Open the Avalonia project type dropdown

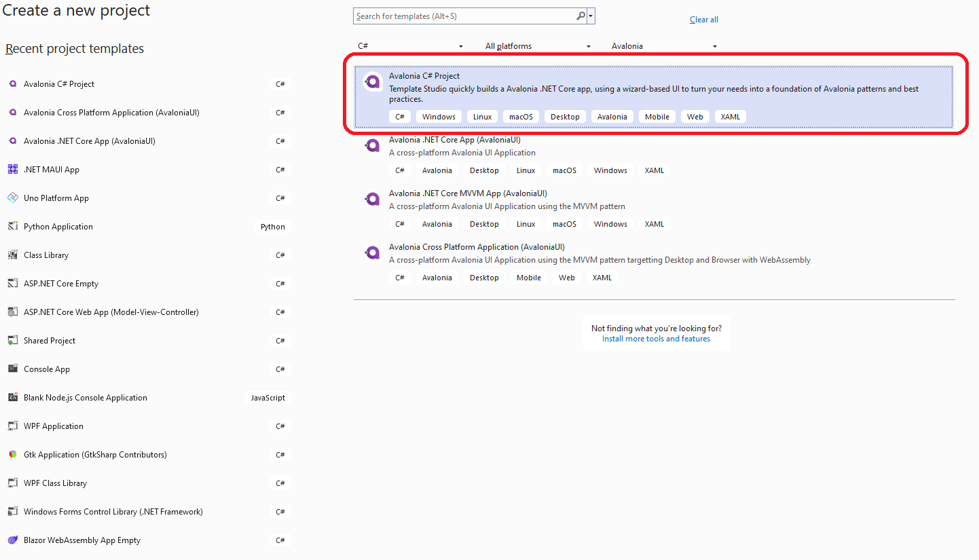coord(665,46)
